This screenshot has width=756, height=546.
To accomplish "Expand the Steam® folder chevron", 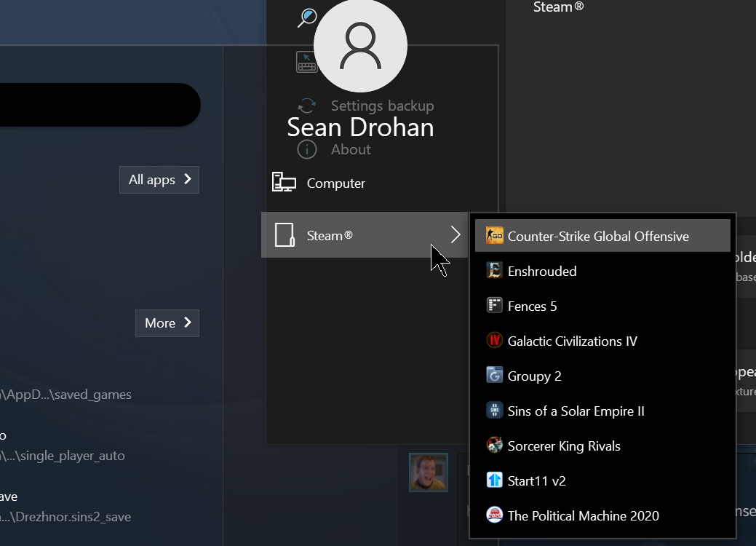I will tap(455, 234).
